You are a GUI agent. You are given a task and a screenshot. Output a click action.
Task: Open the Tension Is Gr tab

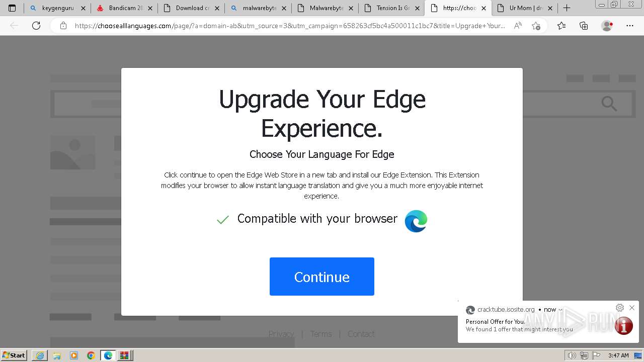tap(392, 8)
